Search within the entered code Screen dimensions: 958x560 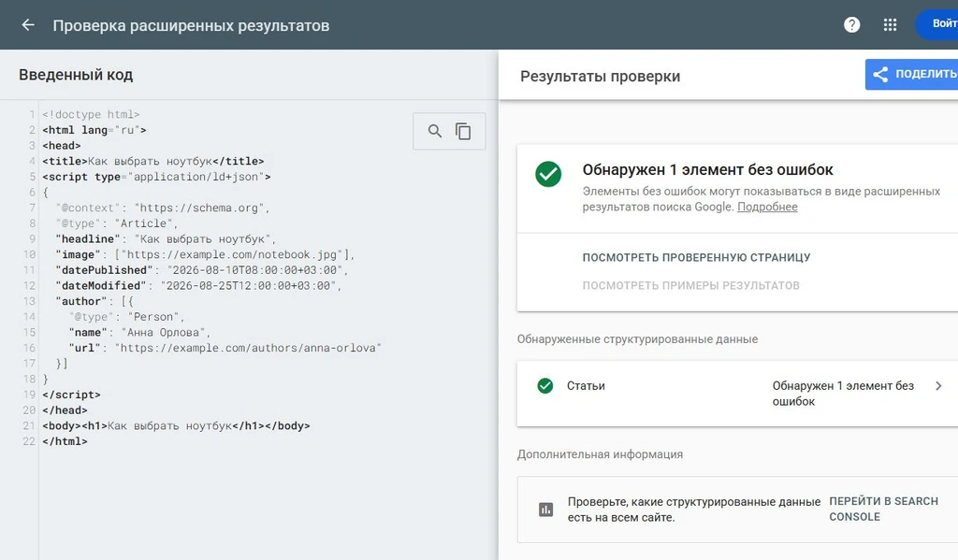tap(434, 131)
